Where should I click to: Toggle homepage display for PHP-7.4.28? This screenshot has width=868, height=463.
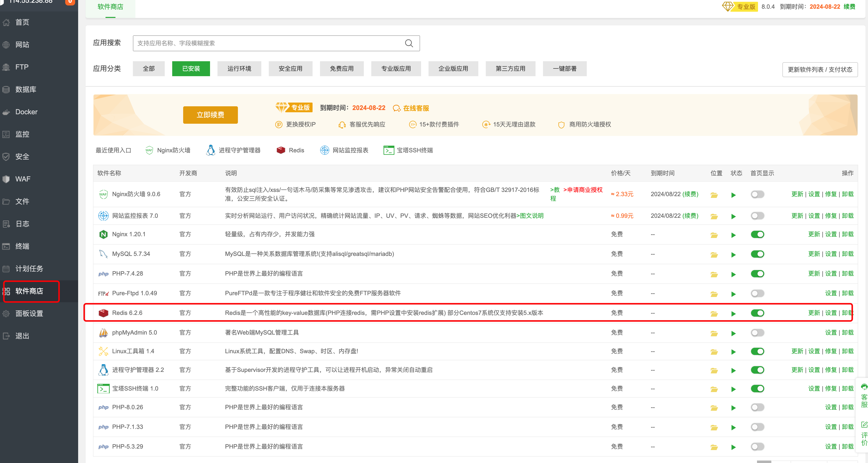(x=757, y=273)
